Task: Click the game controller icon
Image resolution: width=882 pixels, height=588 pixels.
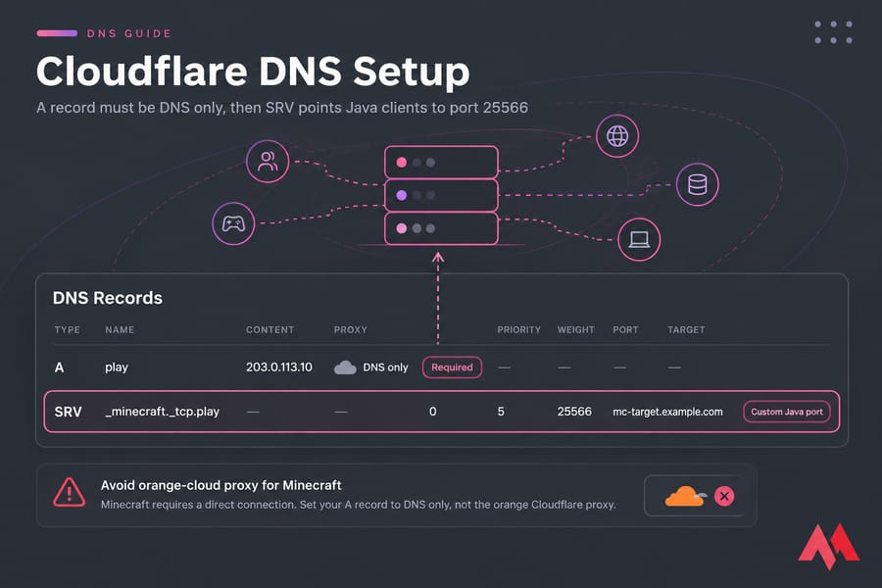Action: [233, 224]
